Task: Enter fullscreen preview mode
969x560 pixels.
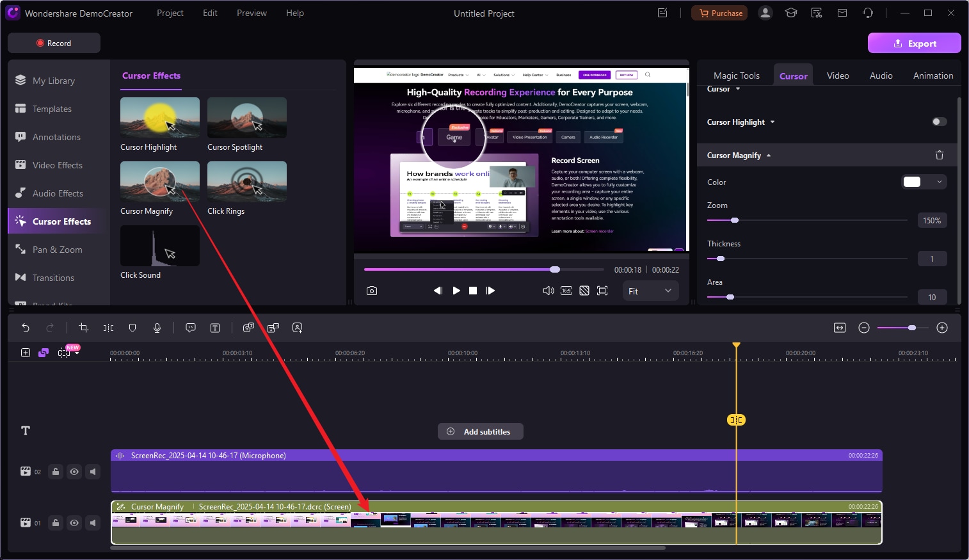Action: coord(602,291)
